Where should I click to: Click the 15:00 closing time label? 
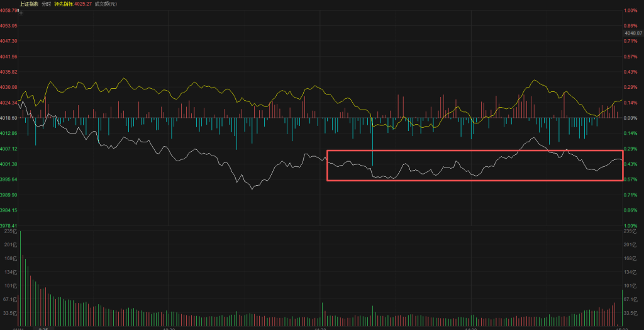tap(621, 327)
